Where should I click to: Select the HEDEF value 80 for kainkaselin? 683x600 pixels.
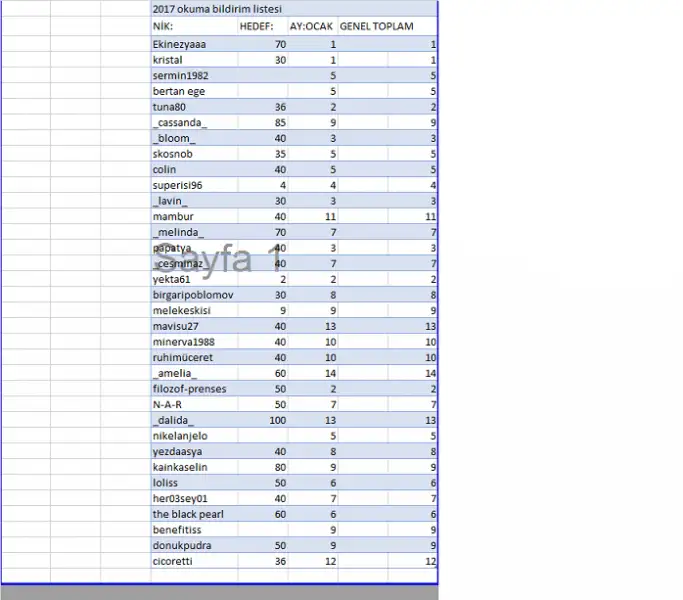click(262, 467)
